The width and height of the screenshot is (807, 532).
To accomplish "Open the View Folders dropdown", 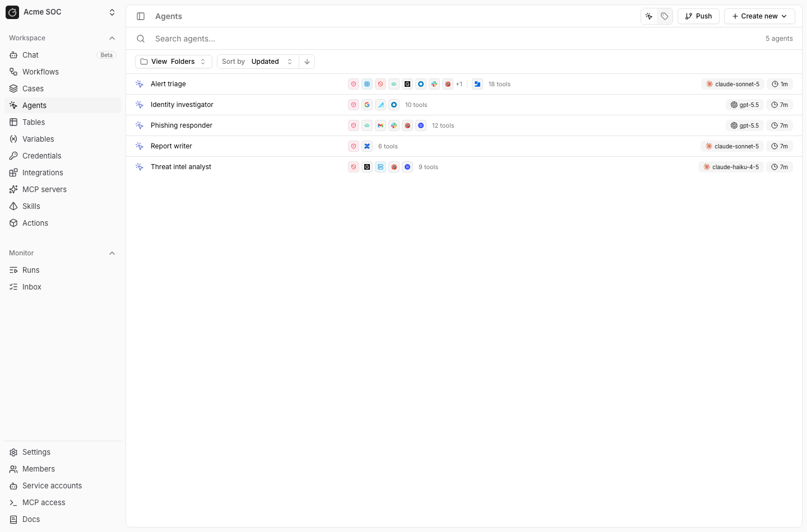I will click(174, 62).
